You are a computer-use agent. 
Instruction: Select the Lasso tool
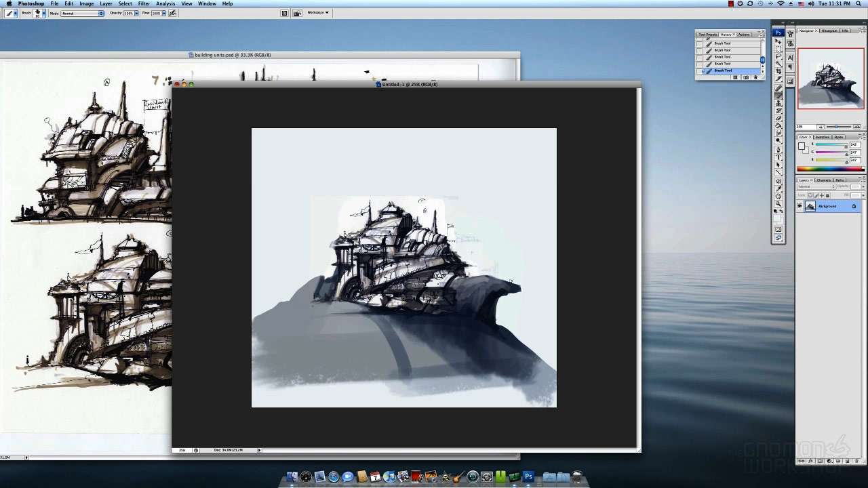coord(778,56)
